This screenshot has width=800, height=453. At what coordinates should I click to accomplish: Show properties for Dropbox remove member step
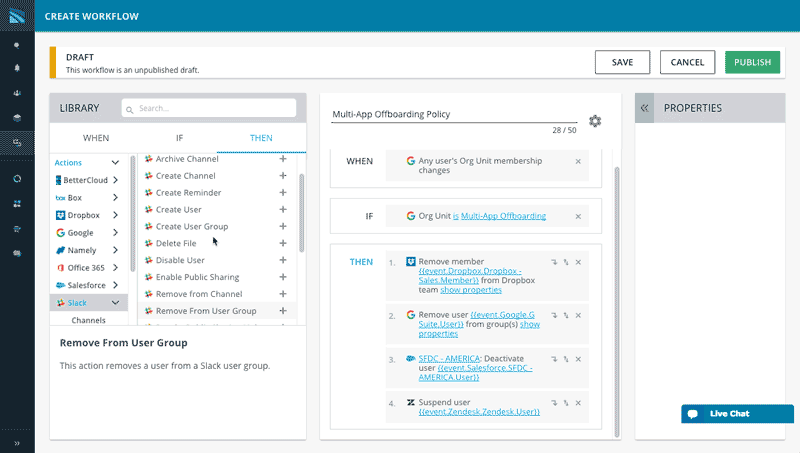pos(471,290)
